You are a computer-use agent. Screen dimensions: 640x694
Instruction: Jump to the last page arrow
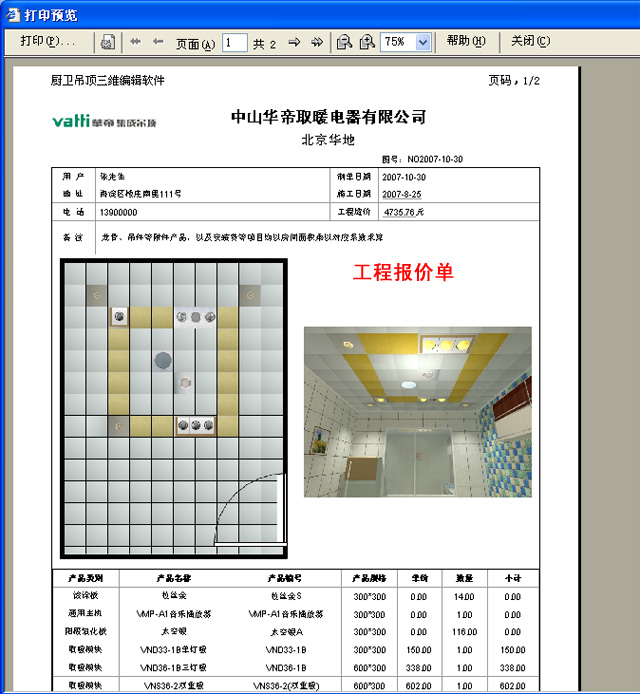[317, 42]
